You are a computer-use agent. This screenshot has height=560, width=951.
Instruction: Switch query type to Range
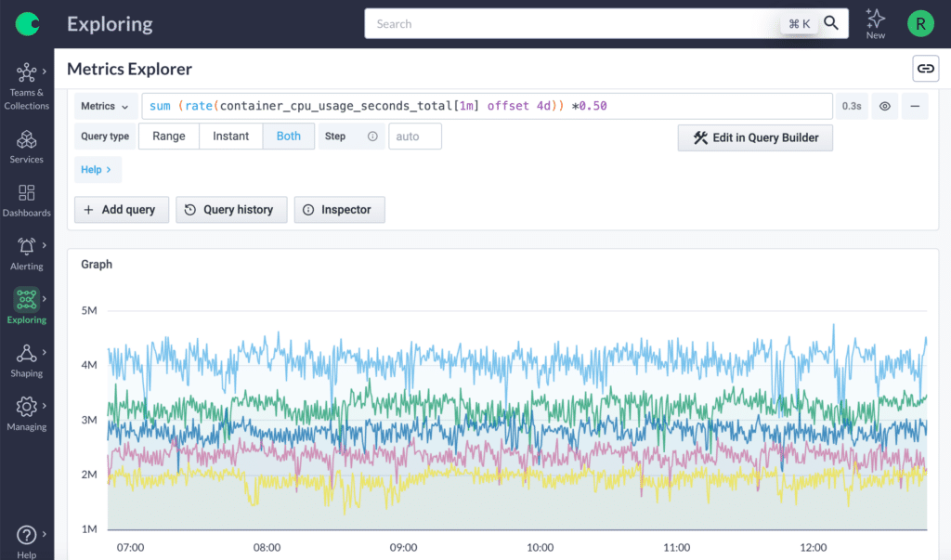[169, 136]
